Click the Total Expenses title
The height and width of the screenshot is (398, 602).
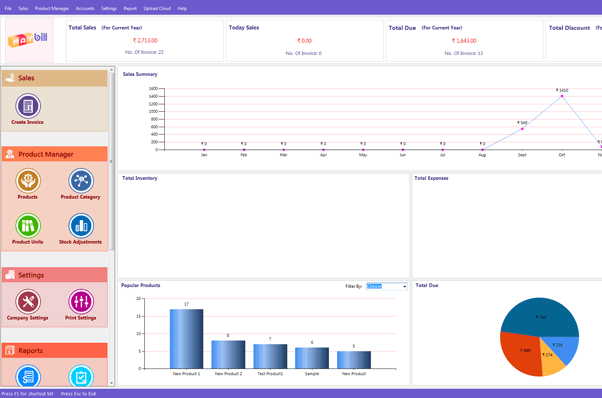pos(431,178)
